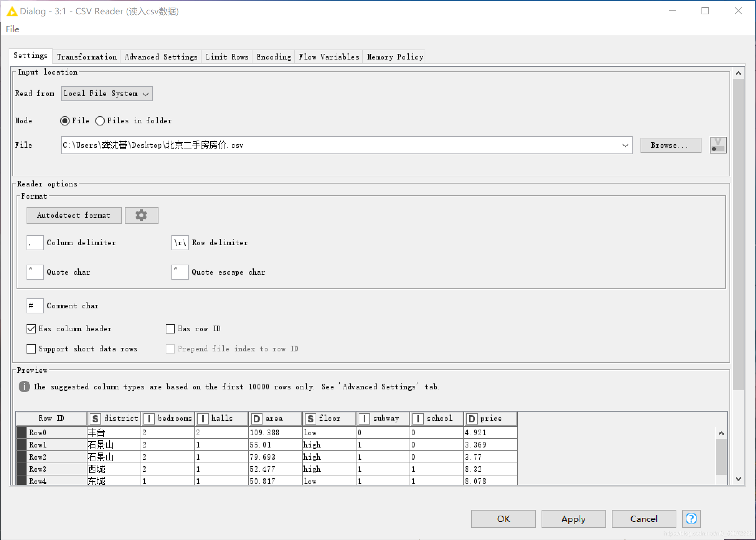This screenshot has height=540, width=756.
Task: Select Files in folder radio button
Action: pos(100,121)
